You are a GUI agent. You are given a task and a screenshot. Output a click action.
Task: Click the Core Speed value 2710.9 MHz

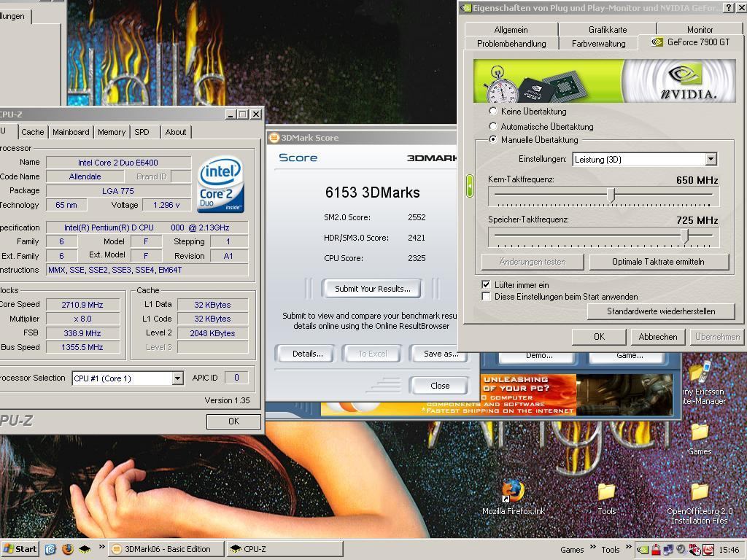click(82, 305)
